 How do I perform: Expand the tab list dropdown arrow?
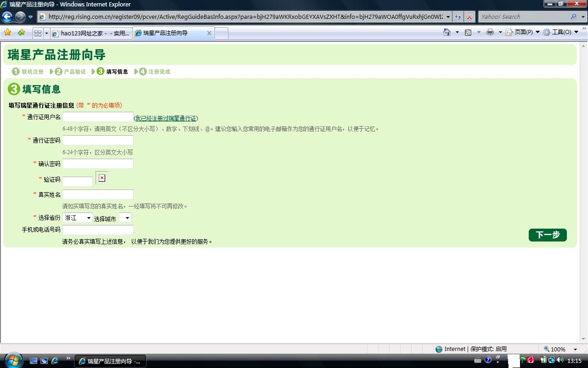tap(46, 33)
